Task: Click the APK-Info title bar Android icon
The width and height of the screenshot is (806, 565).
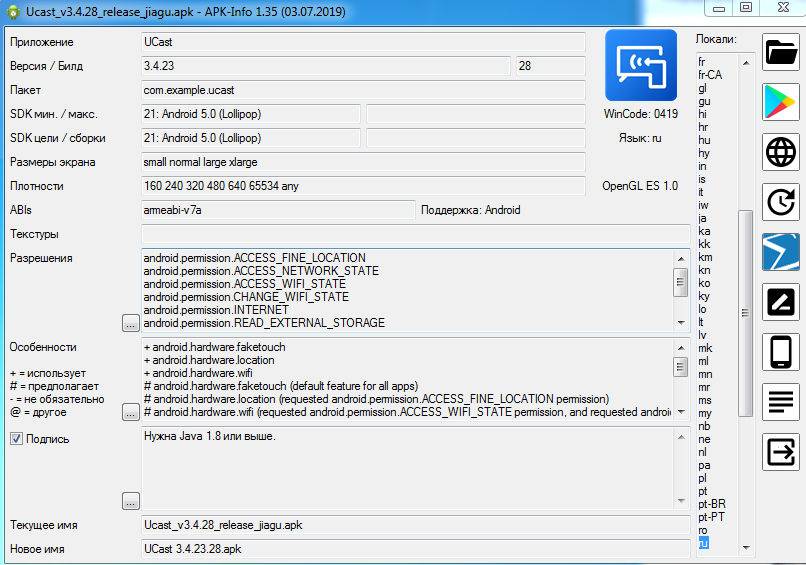Action: pos(13,12)
